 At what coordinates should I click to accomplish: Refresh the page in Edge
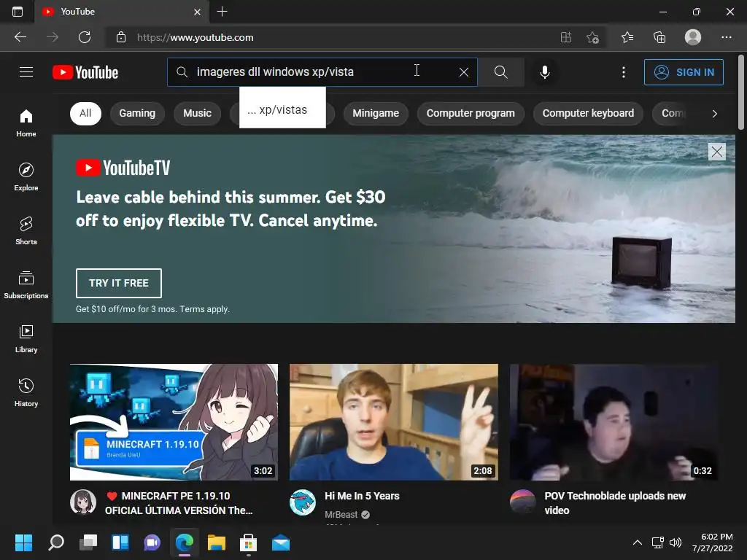85,37
